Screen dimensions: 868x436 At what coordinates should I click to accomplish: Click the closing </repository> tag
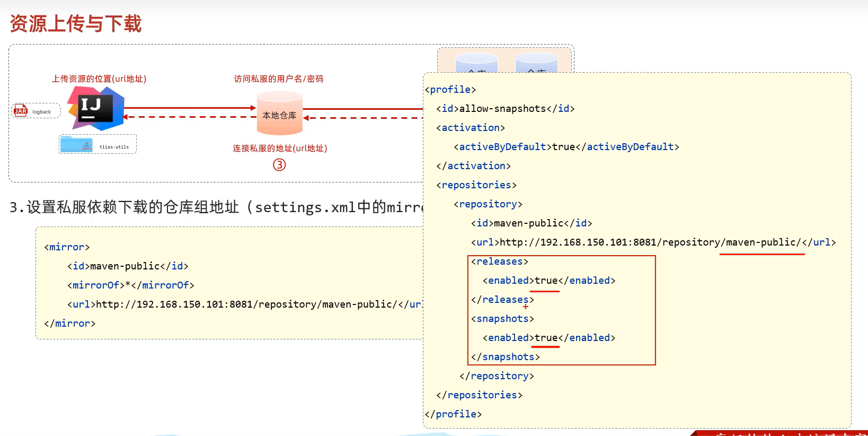(497, 376)
